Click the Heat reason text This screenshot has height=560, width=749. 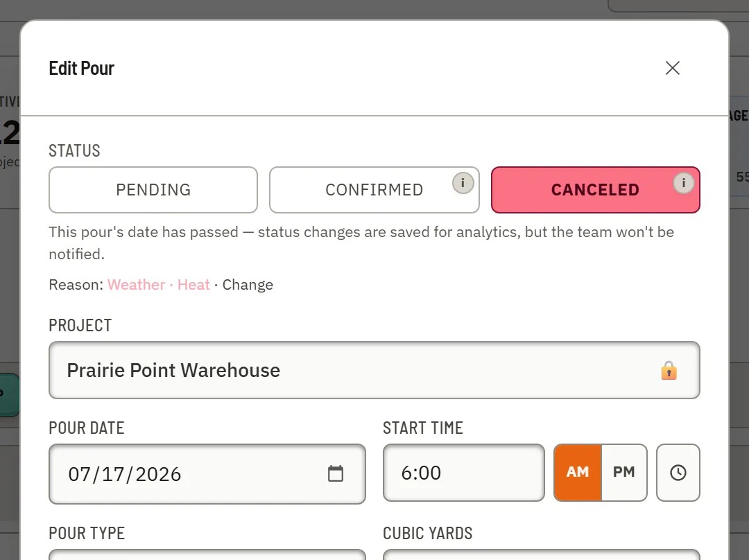pos(193,285)
